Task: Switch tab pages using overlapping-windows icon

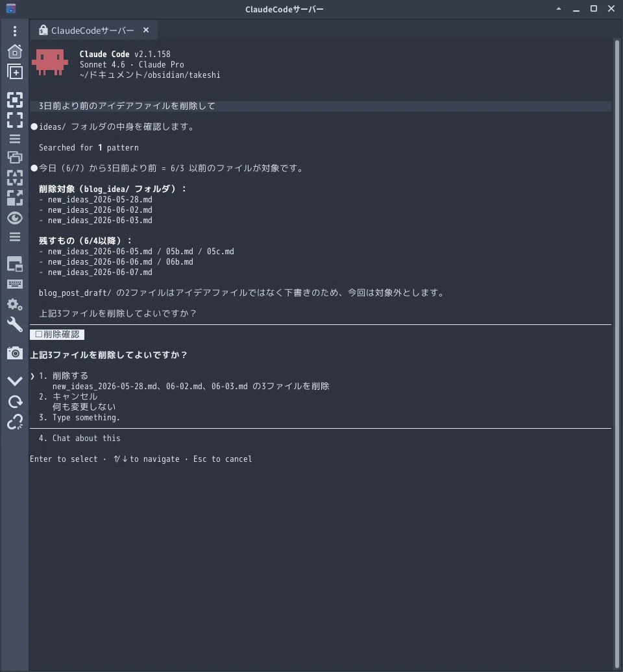Action: click(14, 157)
